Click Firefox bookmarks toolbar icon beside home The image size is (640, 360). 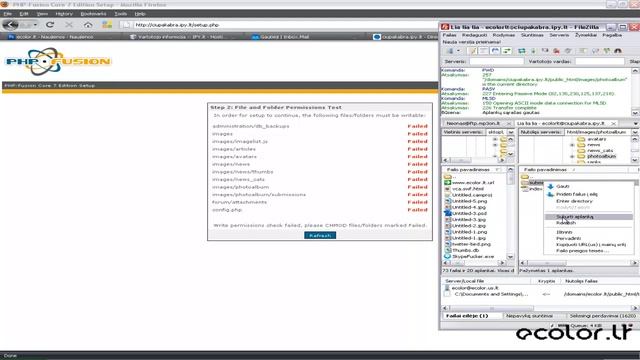[107, 25]
